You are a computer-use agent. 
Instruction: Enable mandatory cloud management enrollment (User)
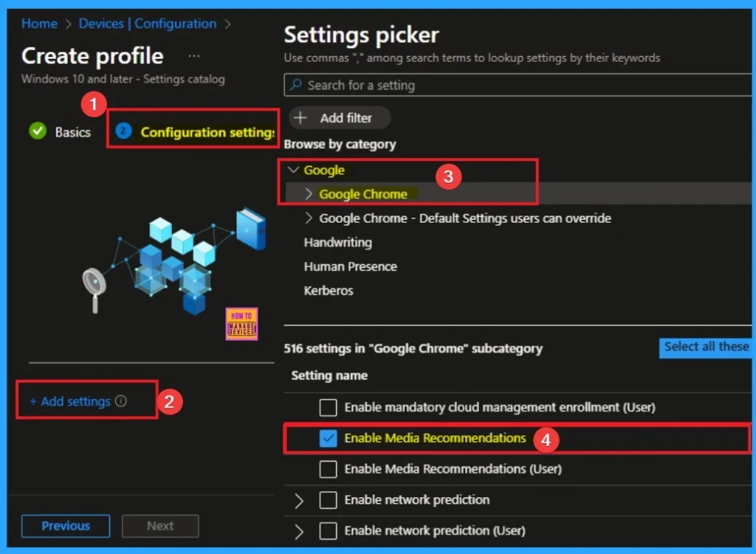327,406
